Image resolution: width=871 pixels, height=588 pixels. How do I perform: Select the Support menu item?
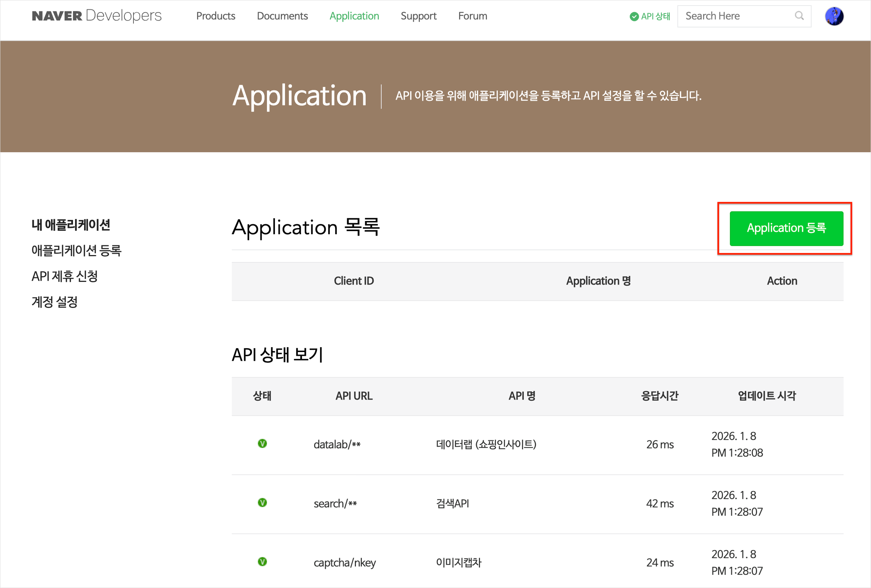click(x=418, y=16)
